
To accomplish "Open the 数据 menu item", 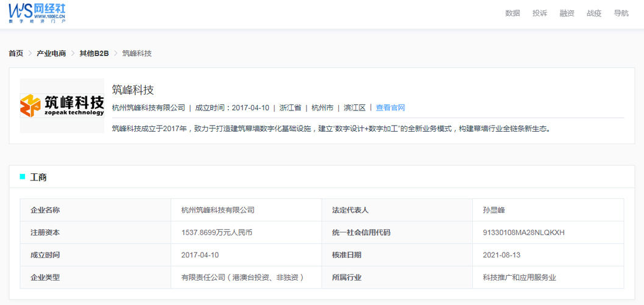I will point(512,13).
